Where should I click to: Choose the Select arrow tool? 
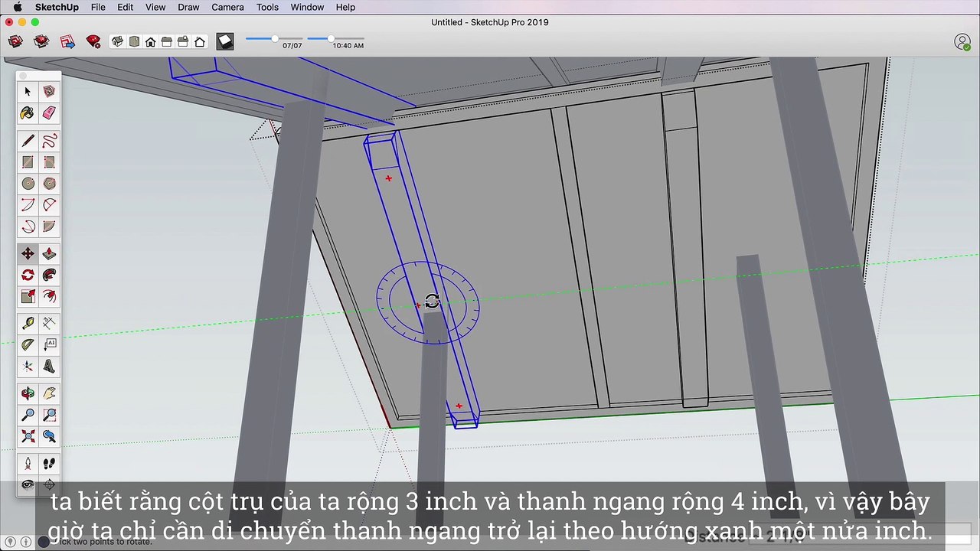[x=28, y=92]
